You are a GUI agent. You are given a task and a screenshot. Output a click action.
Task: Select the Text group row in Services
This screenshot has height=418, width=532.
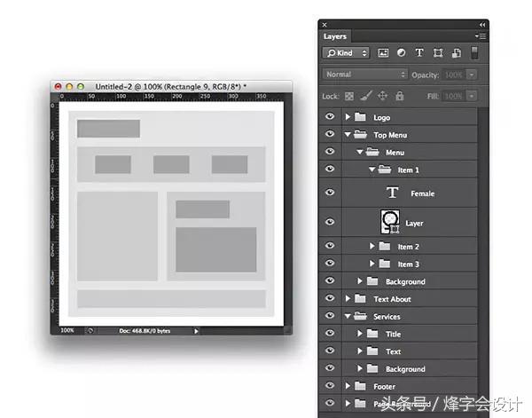[x=397, y=351]
